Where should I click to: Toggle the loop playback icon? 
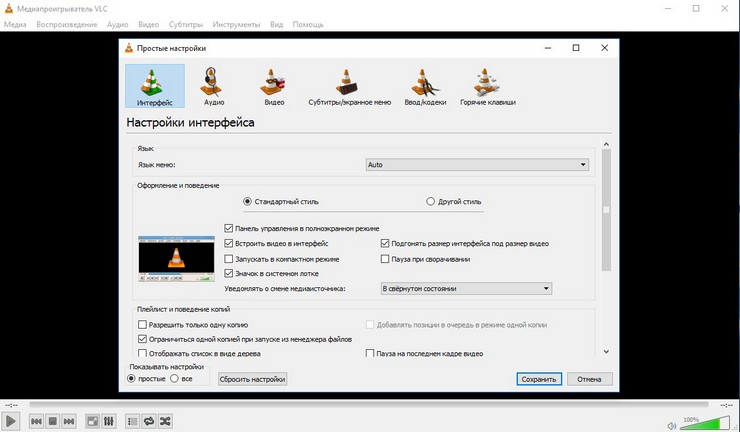(x=150, y=422)
